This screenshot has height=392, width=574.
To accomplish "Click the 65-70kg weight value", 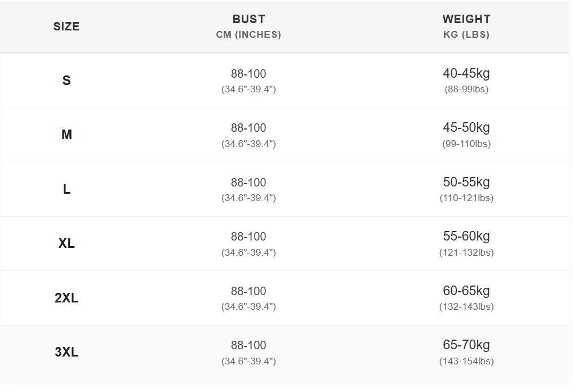I will pos(466,345).
